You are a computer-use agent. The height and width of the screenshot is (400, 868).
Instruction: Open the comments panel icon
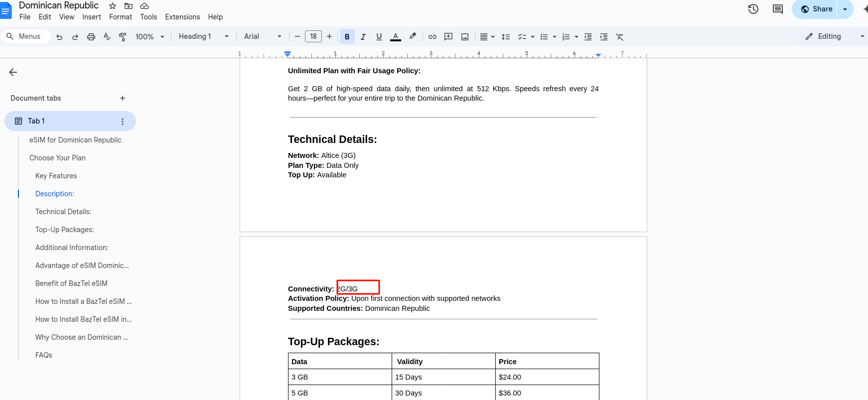[777, 9]
